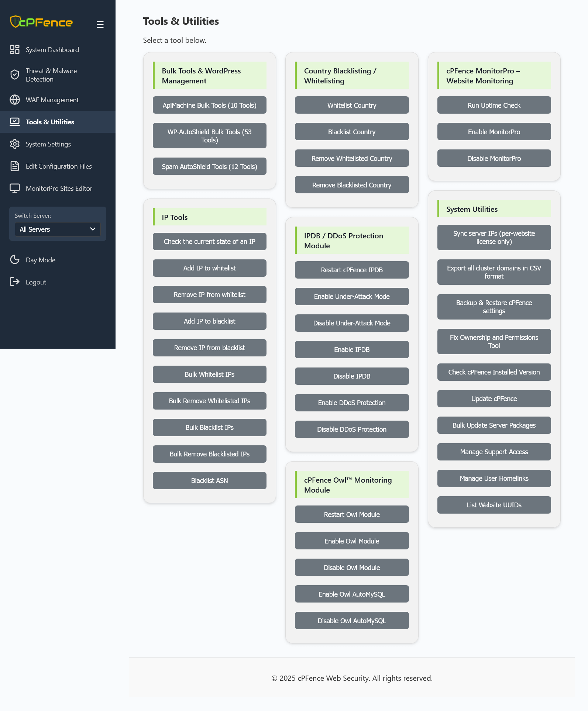Click Threat & Malware Detection shield icon
588x711 pixels.
[15, 75]
